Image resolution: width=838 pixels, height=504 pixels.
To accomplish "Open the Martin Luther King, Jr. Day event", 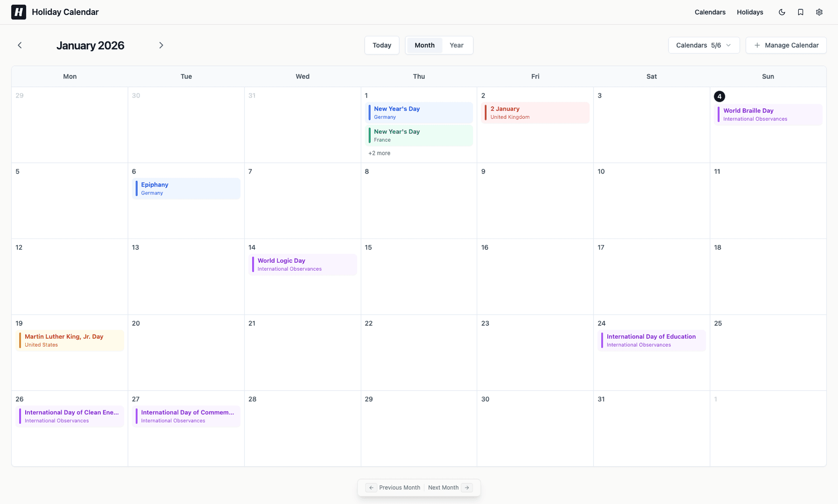I will click(69, 340).
